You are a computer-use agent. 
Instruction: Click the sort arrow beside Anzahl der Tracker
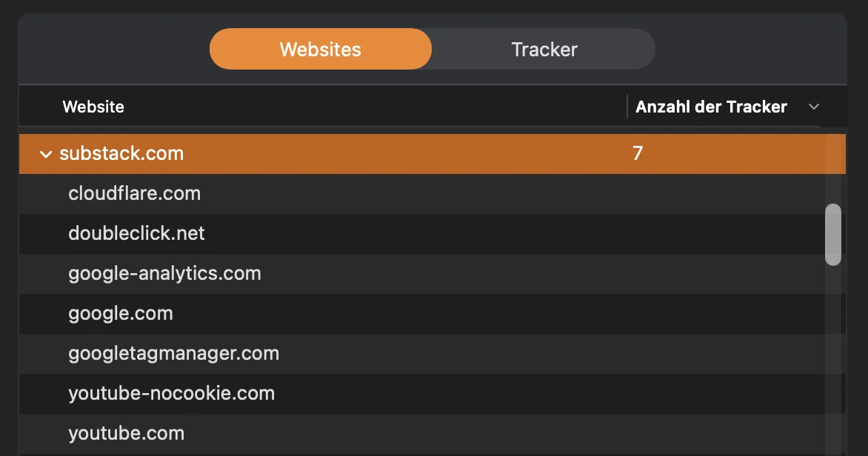(x=813, y=107)
